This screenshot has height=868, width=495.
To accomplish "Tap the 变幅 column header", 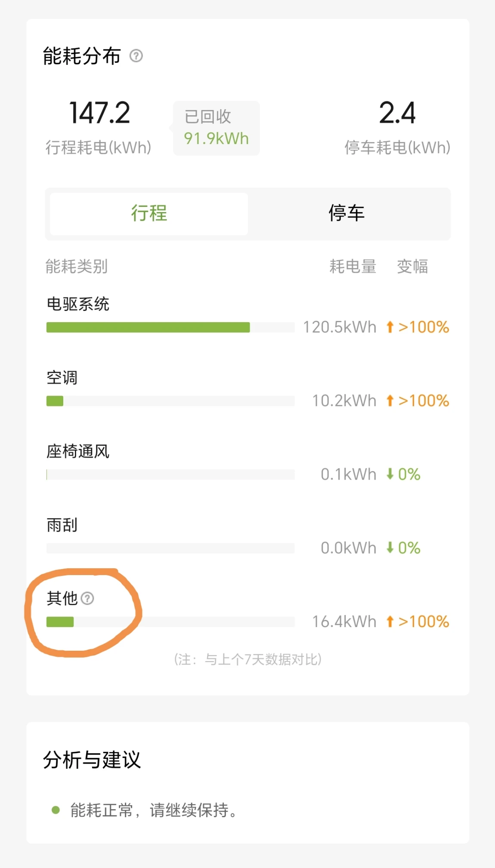I will [412, 267].
